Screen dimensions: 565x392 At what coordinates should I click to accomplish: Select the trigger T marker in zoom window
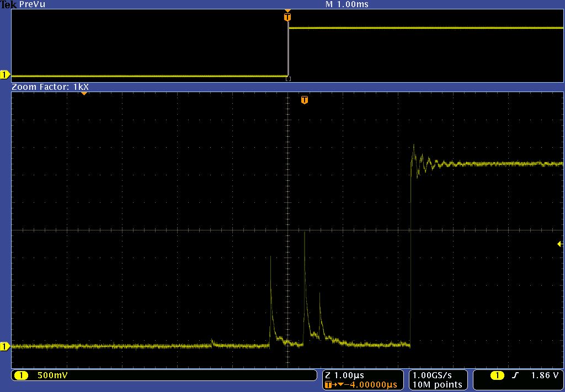coord(304,100)
